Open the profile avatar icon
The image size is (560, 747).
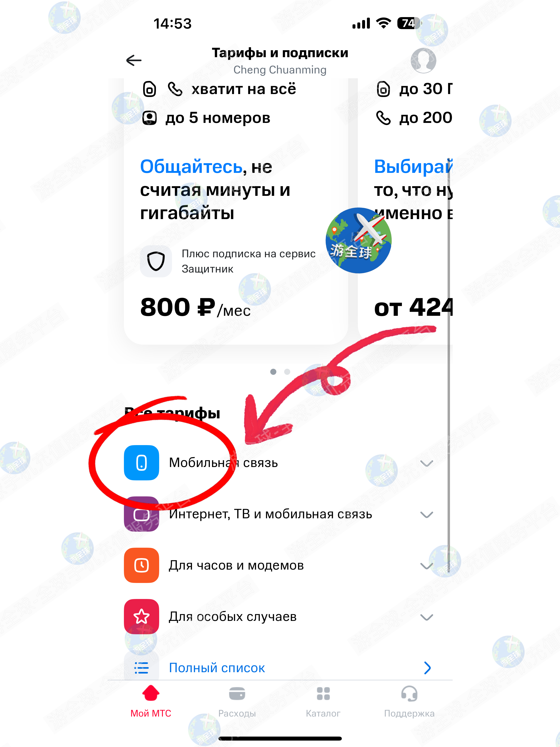click(x=423, y=60)
